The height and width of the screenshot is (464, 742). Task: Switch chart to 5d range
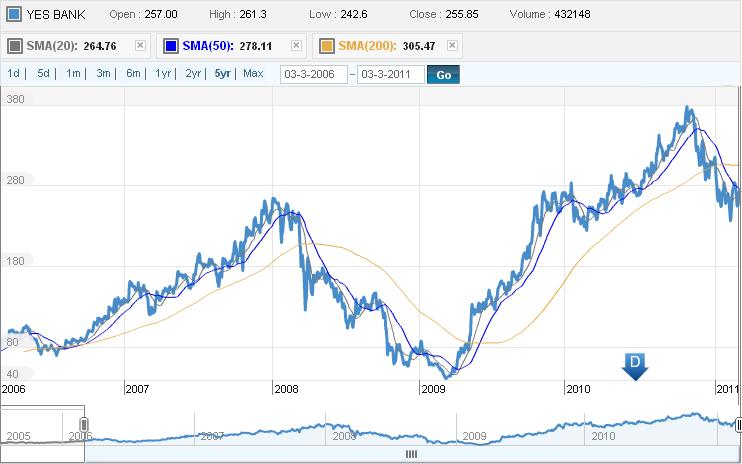point(43,74)
